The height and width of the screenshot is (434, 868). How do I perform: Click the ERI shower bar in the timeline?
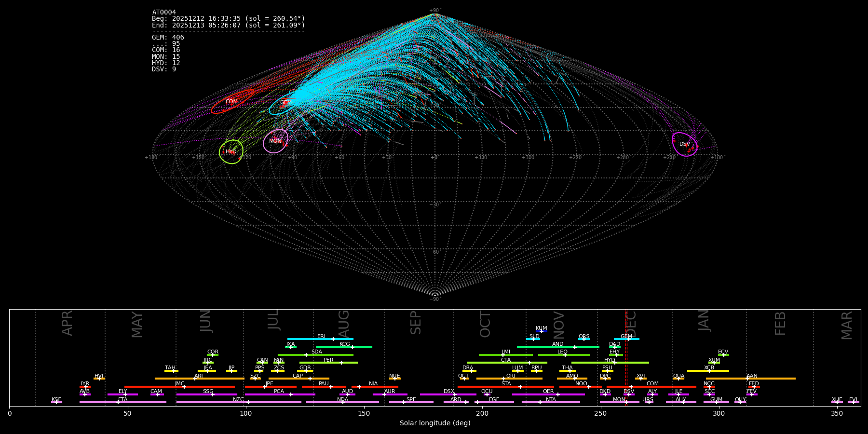pyautogui.click(x=320, y=339)
